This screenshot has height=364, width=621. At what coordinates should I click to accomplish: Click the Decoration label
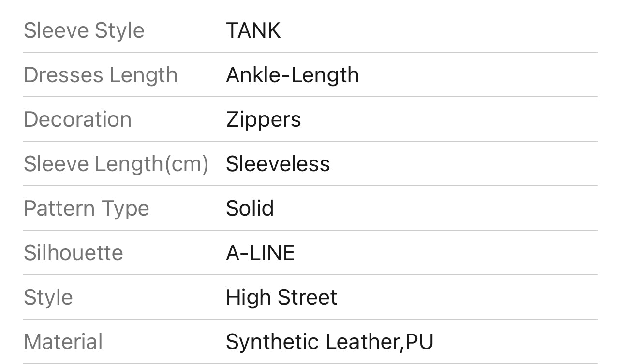(77, 119)
